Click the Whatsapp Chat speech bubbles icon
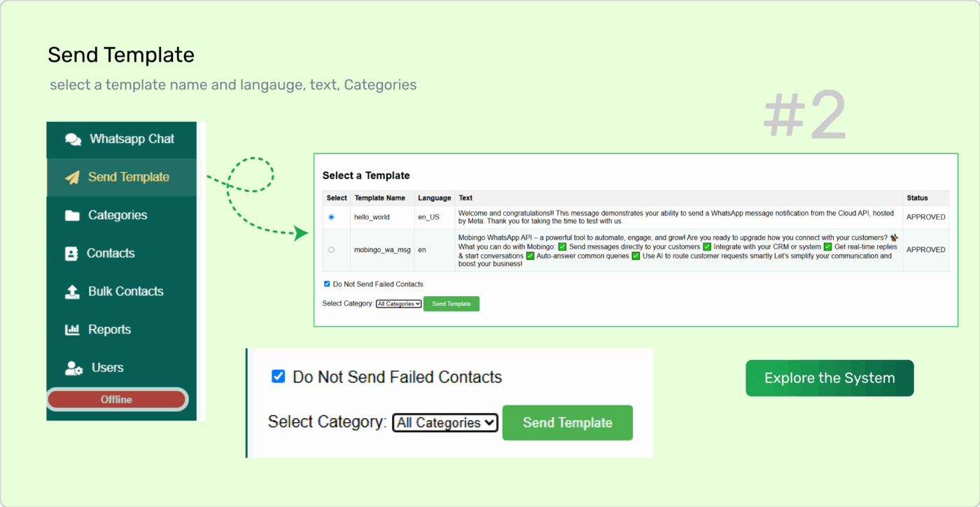The width and height of the screenshot is (980, 507). pos(73,139)
